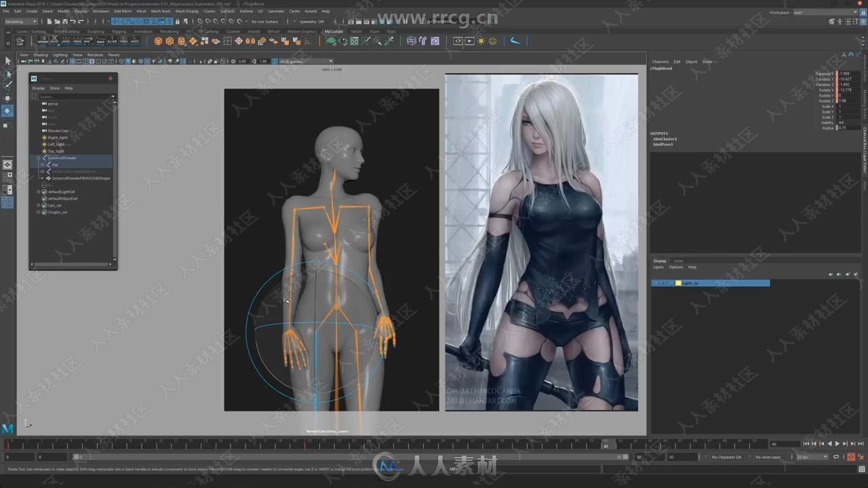Viewport: 868px width, 488px height.
Task: Click the CSH shelf icon
Action: [20, 41]
